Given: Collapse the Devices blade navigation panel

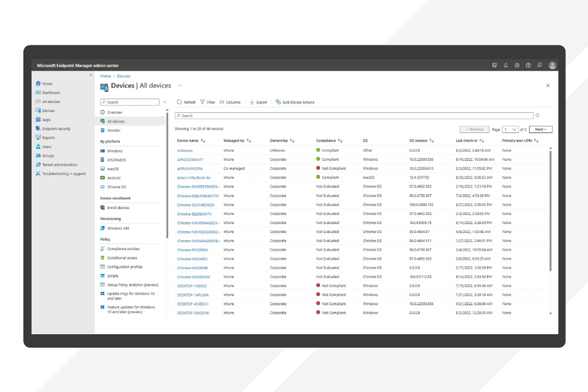Looking at the screenshot, I should pos(165,102).
